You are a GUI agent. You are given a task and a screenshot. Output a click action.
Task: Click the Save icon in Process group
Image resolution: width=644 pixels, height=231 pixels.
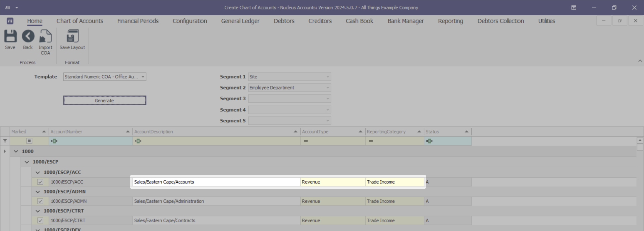[x=10, y=36]
